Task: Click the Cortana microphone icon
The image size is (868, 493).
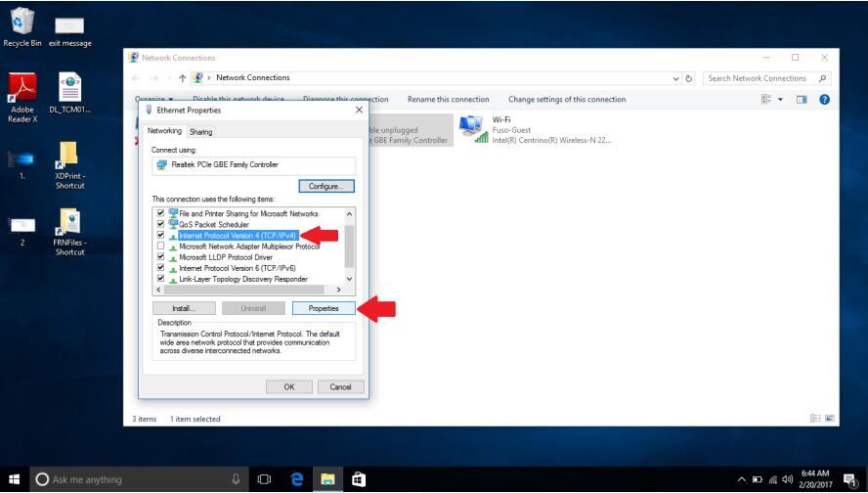Action: pos(236,479)
